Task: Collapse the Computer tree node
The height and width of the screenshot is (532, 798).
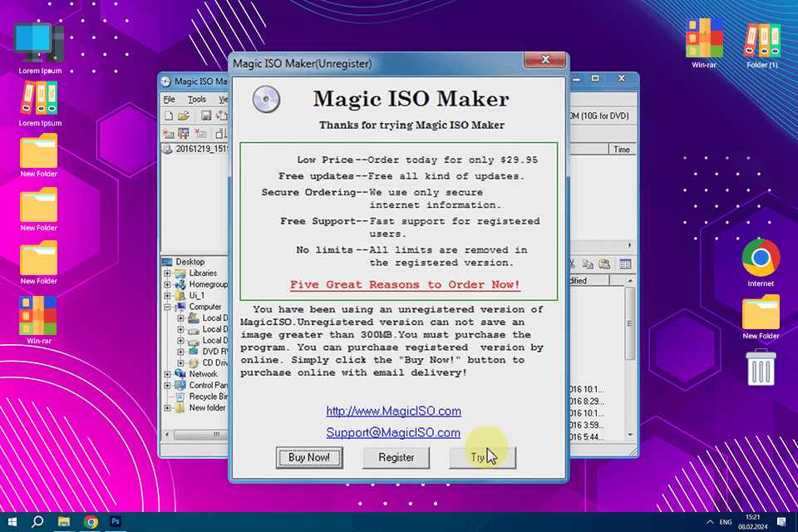Action: 167,307
